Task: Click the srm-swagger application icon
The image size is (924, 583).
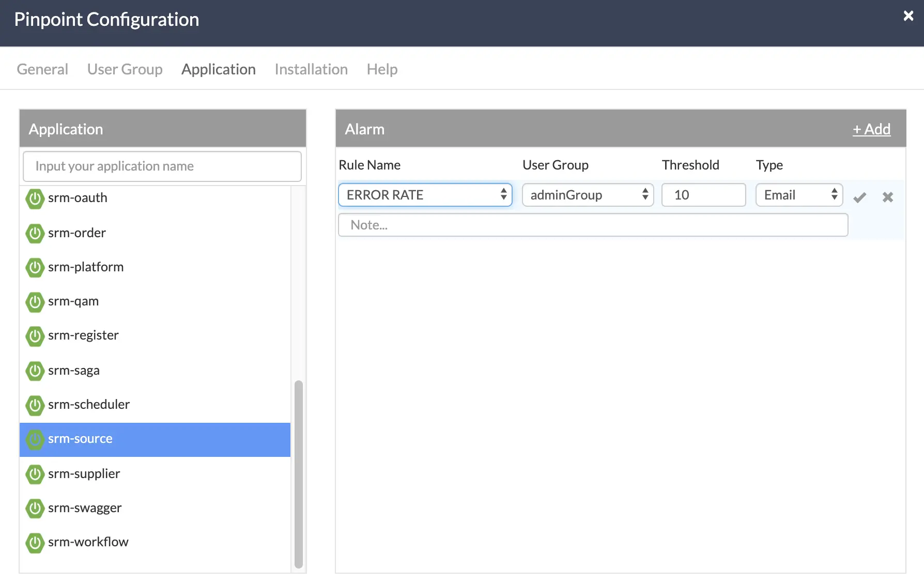Action: [35, 509]
